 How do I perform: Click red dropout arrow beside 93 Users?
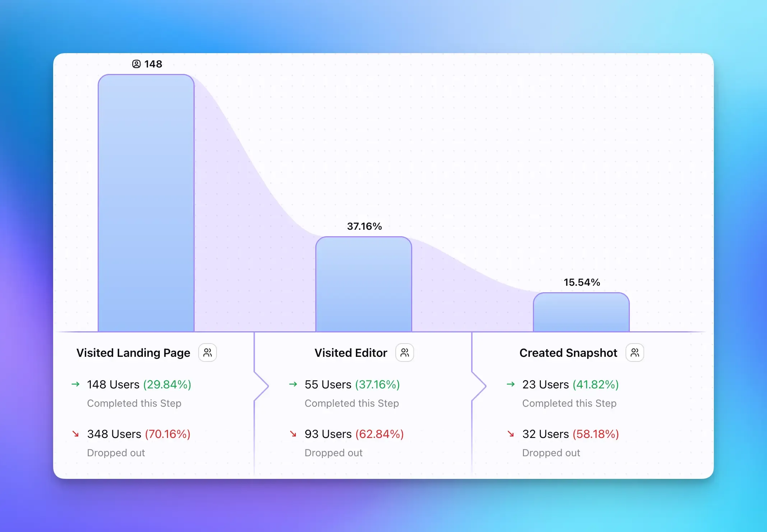pos(293,434)
